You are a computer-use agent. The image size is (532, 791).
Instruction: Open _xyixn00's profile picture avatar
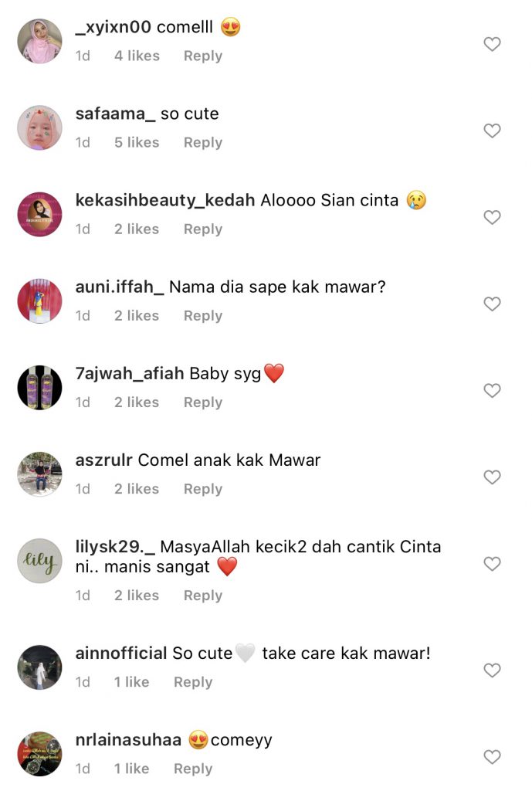pos(40,42)
